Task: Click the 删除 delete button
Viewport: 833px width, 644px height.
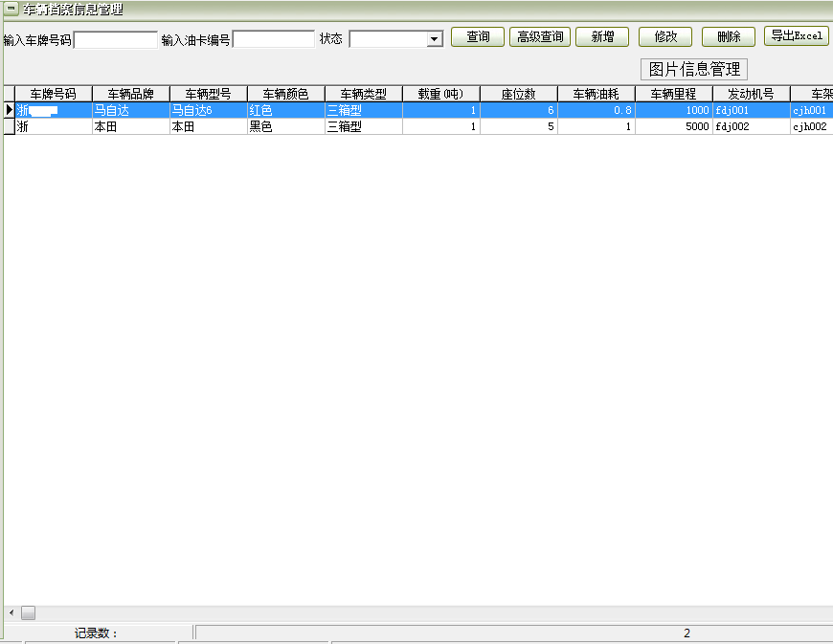Action: 729,36
